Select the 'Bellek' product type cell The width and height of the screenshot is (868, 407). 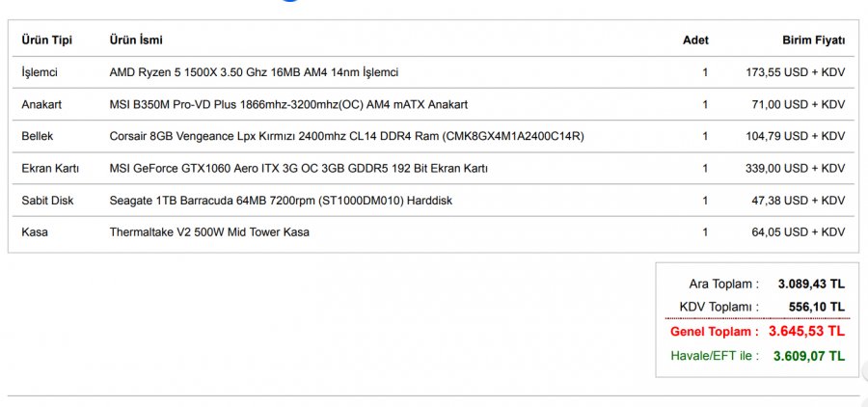click(x=37, y=136)
